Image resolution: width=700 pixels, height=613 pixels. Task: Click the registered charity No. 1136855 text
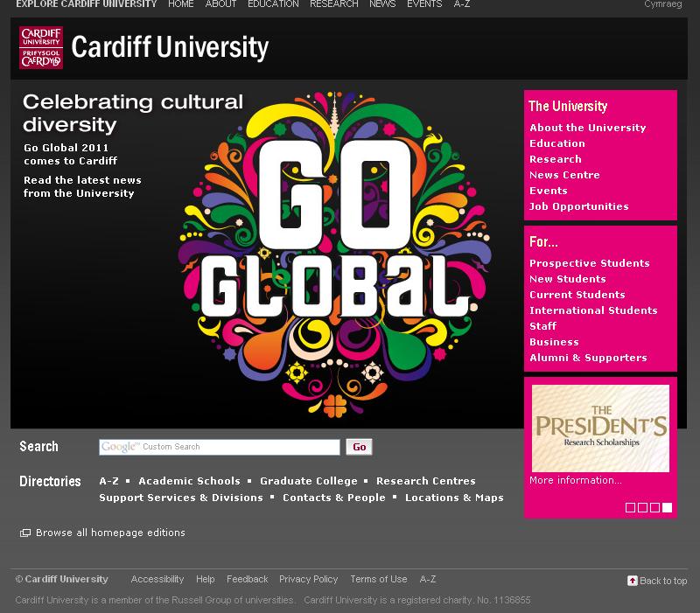coord(417,600)
